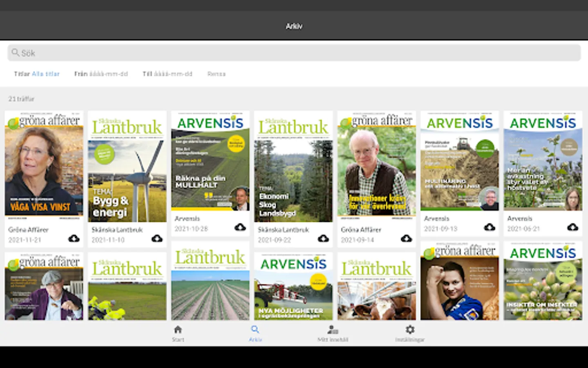Open Arvensis 'Mer än avkastning' cover

click(543, 161)
